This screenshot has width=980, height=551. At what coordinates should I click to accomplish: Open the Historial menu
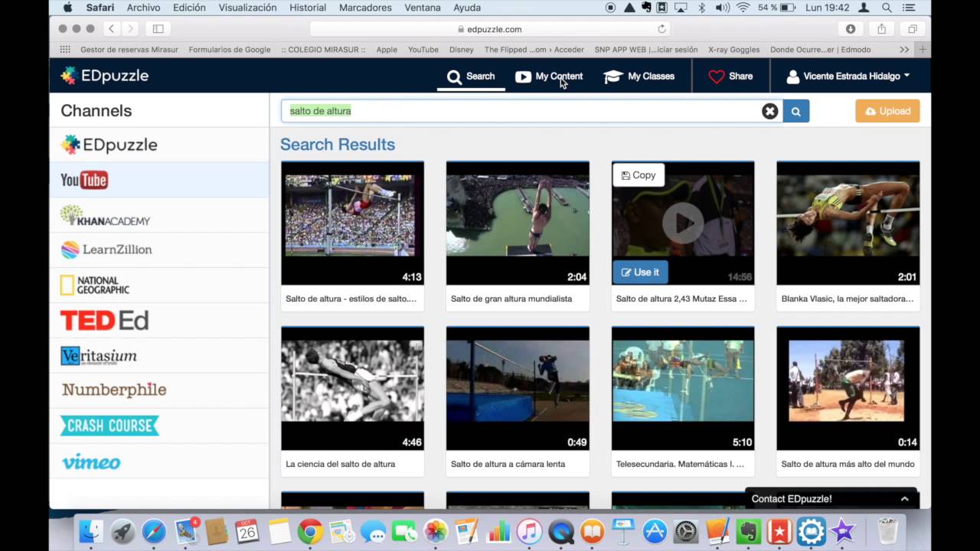(308, 8)
